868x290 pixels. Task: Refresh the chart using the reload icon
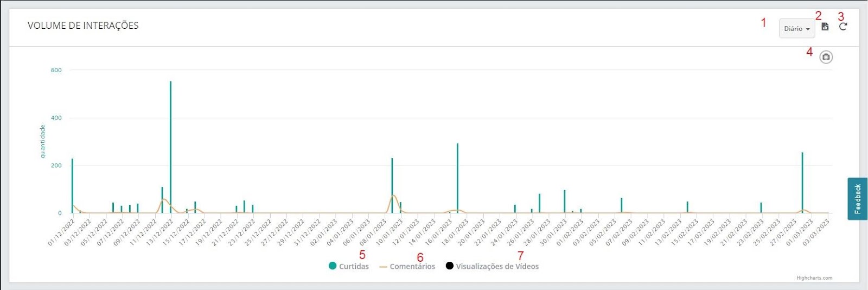click(843, 27)
